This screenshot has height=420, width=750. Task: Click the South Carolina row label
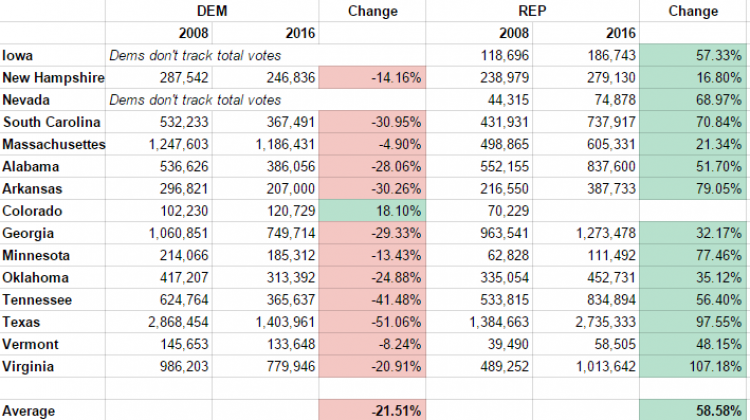point(52,122)
